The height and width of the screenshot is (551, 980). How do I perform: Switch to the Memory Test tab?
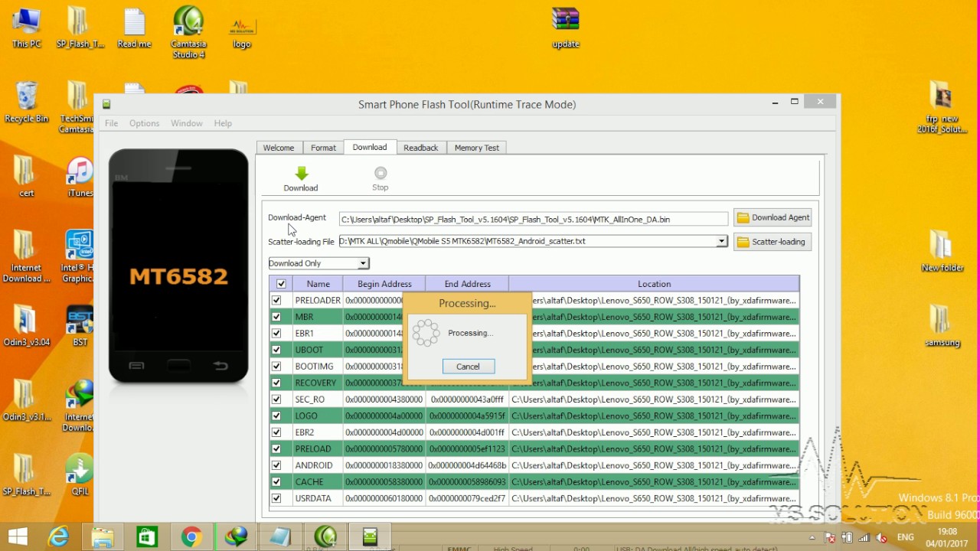click(477, 148)
